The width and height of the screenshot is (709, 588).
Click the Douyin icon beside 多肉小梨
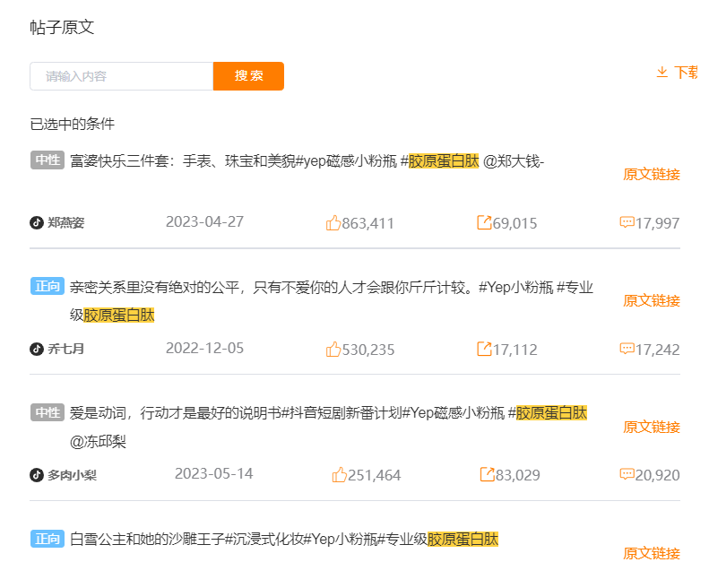pyautogui.click(x=37, y=475)
